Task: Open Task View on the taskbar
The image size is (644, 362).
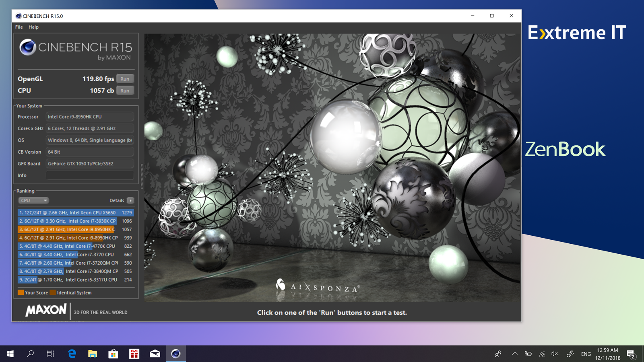Action: (x=50, y=354)
